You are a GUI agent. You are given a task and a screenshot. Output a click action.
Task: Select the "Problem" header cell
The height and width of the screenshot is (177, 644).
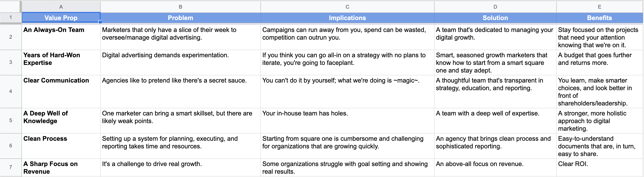point(180,18)
